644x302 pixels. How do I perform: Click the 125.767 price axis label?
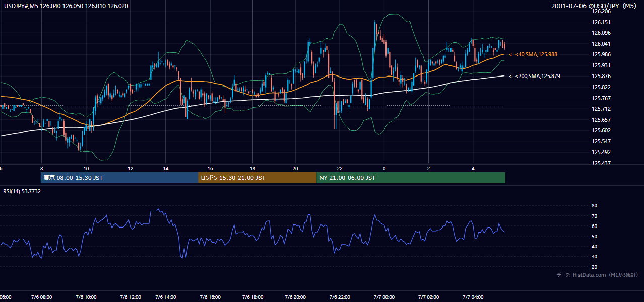click(602, 98)
